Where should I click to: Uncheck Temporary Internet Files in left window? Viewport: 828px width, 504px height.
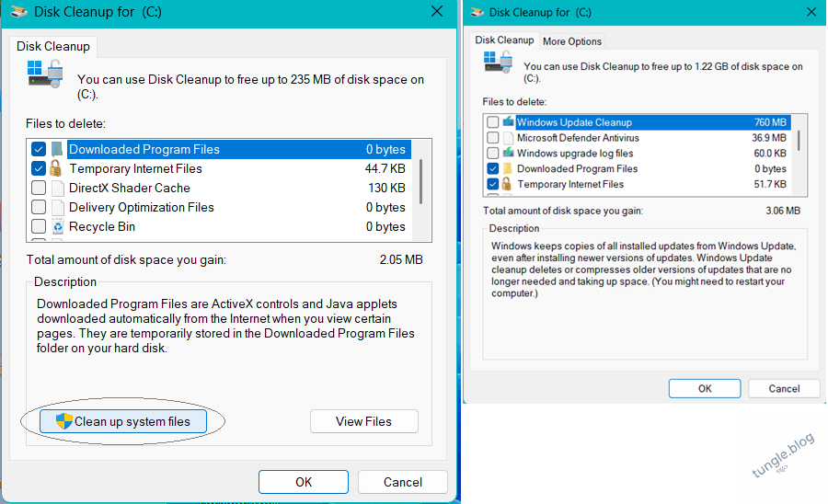pos(39,168)
